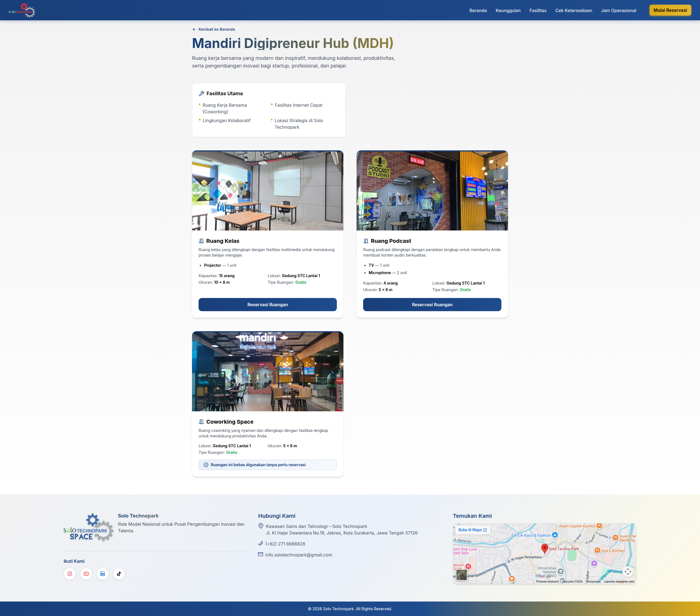The height and width of the screenshot is (616, 700).
Task: Click the Buka di Maps link
Action: pyautogui.click(x=472, y=530)
